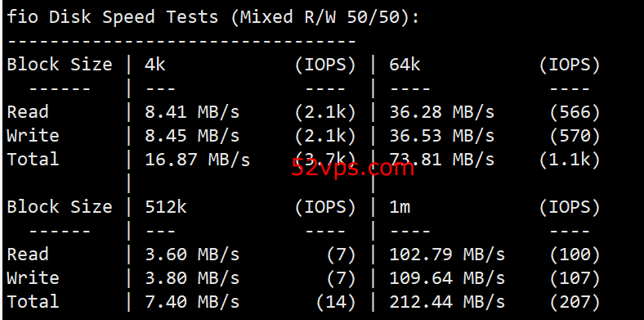The height and width of the screenshot is (320, 644).
Task: Click the 1m block size header
Action: (400, 207)
